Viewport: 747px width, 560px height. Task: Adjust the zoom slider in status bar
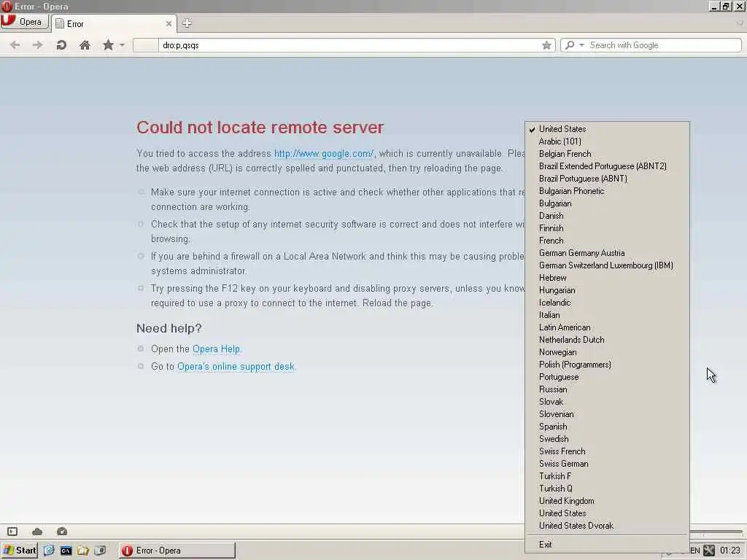click(x=716, y=532)
